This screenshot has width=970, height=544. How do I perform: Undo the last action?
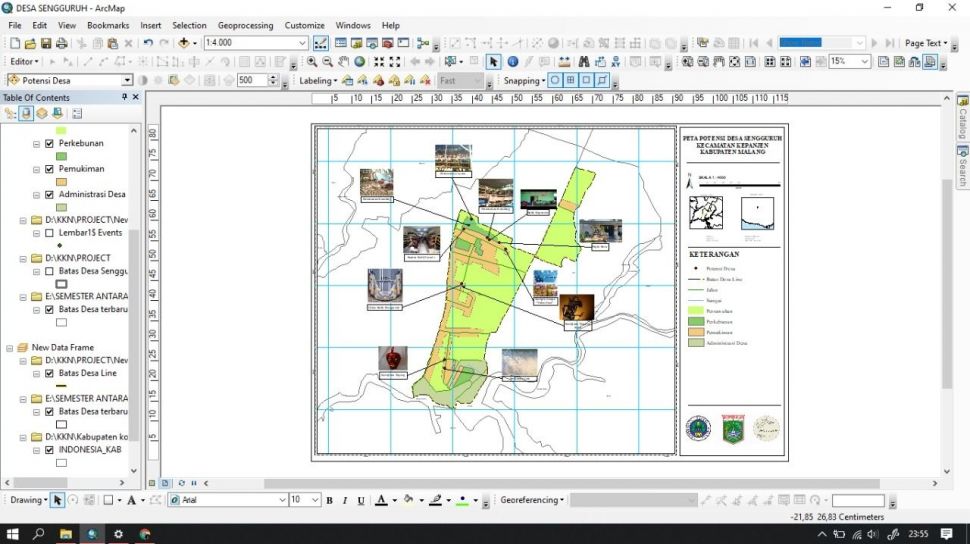(148, 43)
